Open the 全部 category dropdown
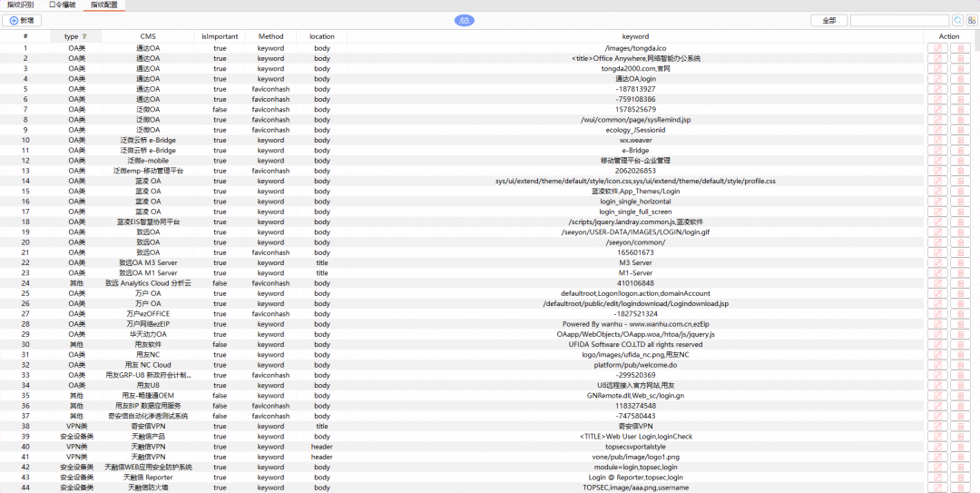This screenshot has height=493, width=980. (x=828, y=21)
